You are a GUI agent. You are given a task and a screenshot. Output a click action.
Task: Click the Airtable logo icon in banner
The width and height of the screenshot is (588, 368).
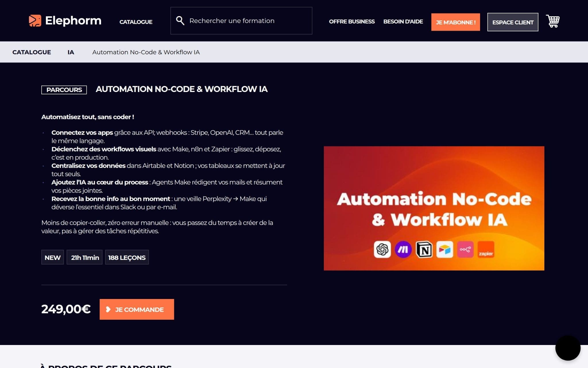tap(445, 250)
